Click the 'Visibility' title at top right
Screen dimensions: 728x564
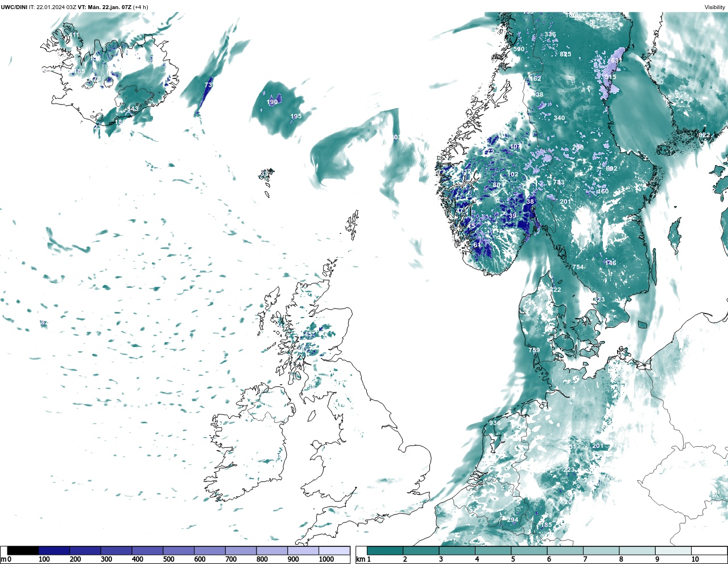point(715,7)
